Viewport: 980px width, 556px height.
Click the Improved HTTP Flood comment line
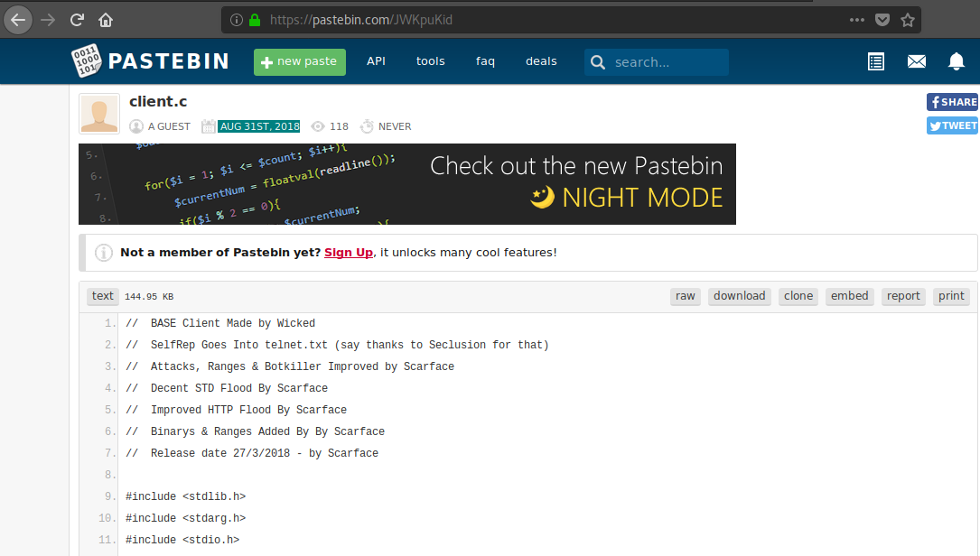(237, 410)
